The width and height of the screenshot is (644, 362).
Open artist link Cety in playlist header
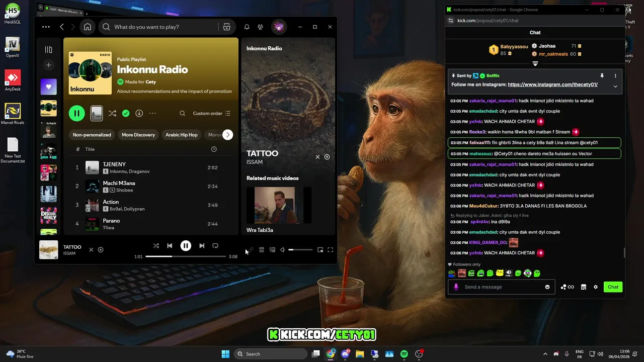[x=150, y=82]
